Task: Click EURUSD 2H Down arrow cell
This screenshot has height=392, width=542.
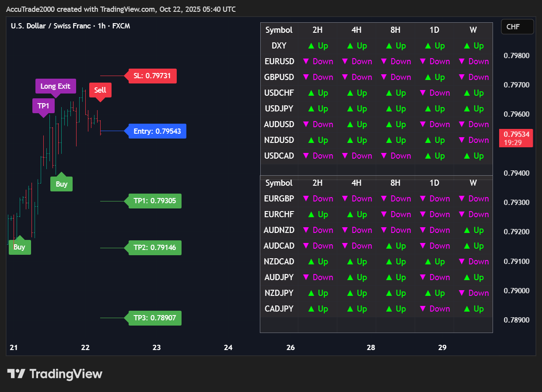Action: click(318, 62)
